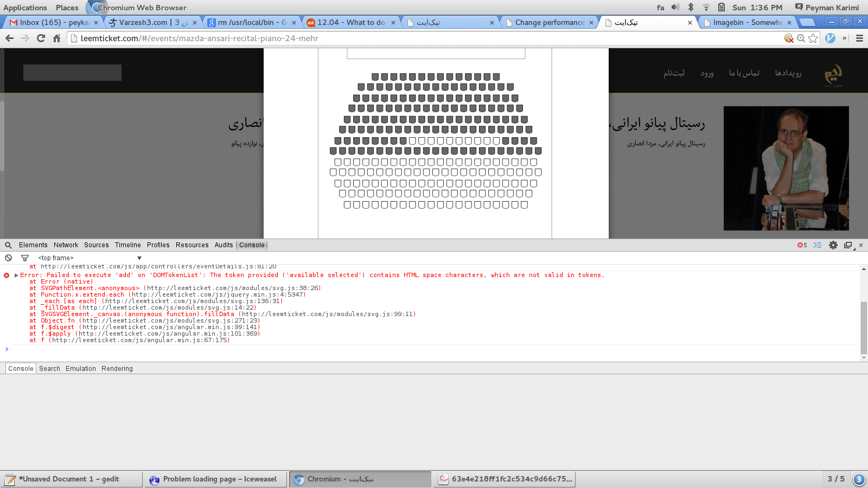Screen dimensions: 868x488
Task: Open a new browser tab
Action: (808, 22)
